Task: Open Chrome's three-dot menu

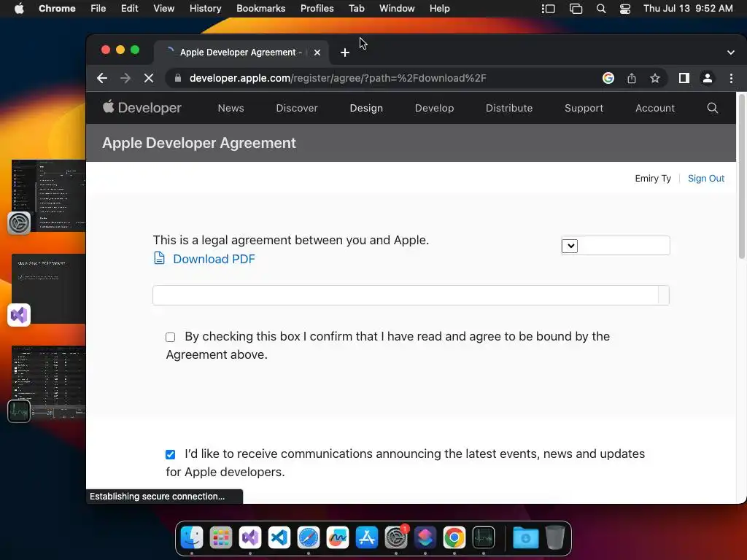Action: pos(731,78)
